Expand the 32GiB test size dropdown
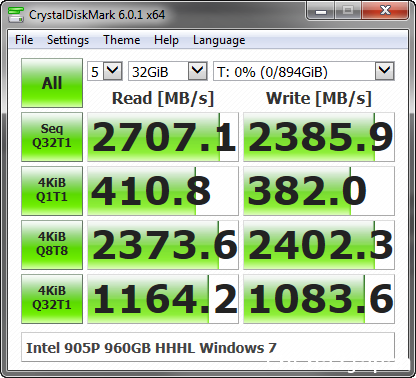 [x=168, y=71]
